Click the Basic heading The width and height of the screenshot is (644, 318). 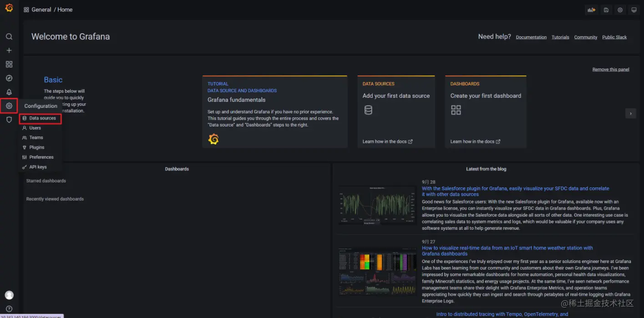coord(53,80)
